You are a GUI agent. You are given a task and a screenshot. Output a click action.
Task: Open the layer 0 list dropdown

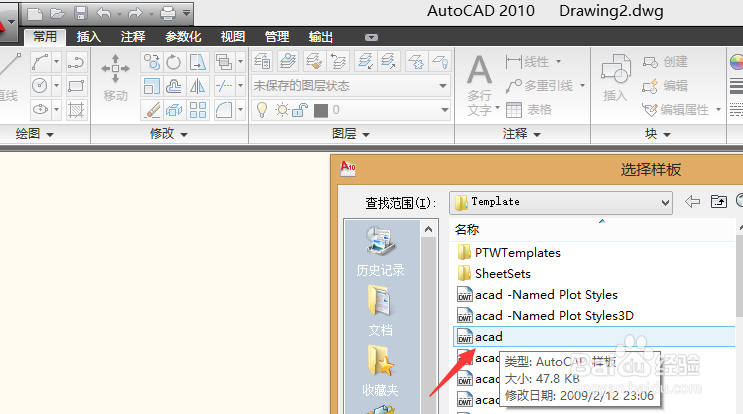tap(444, 110)
